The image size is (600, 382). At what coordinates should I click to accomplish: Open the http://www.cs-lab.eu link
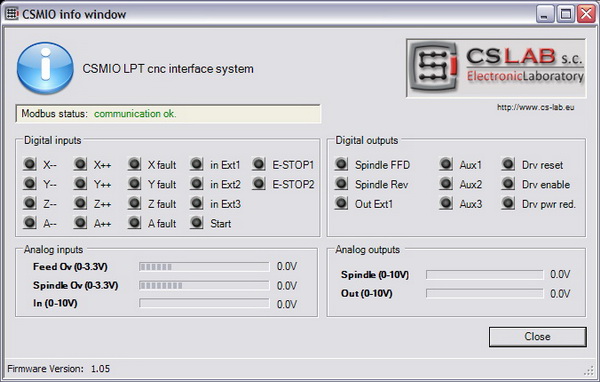click(535, 107)
